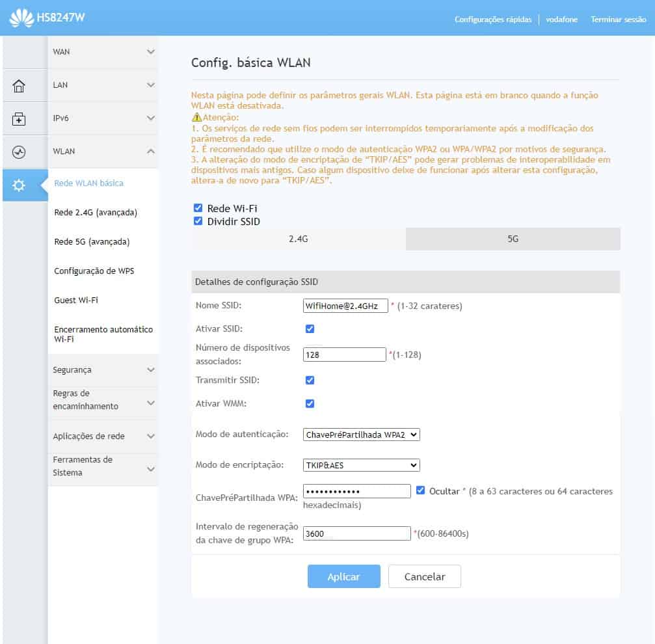Expand the WAN menu section

[103, 52]
